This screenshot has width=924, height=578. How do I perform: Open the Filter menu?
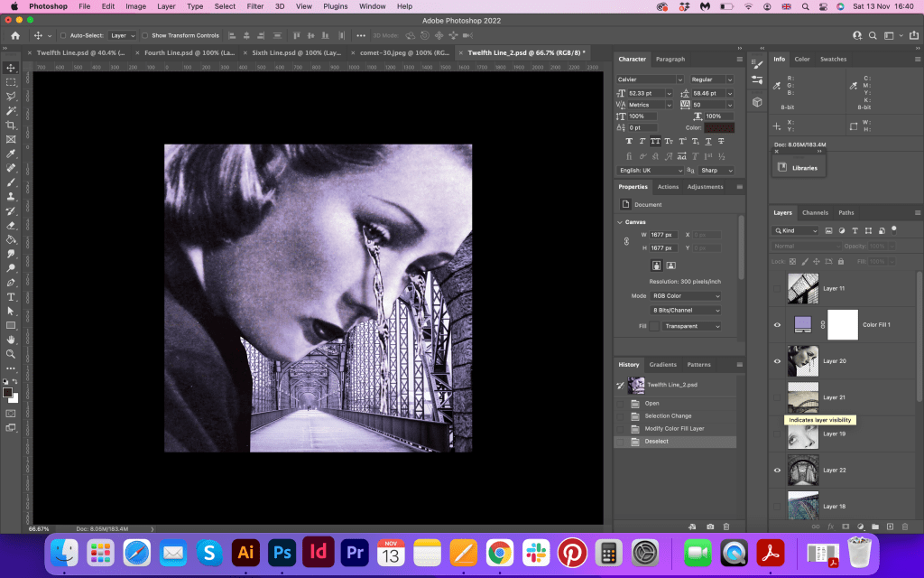click(255, 6)
